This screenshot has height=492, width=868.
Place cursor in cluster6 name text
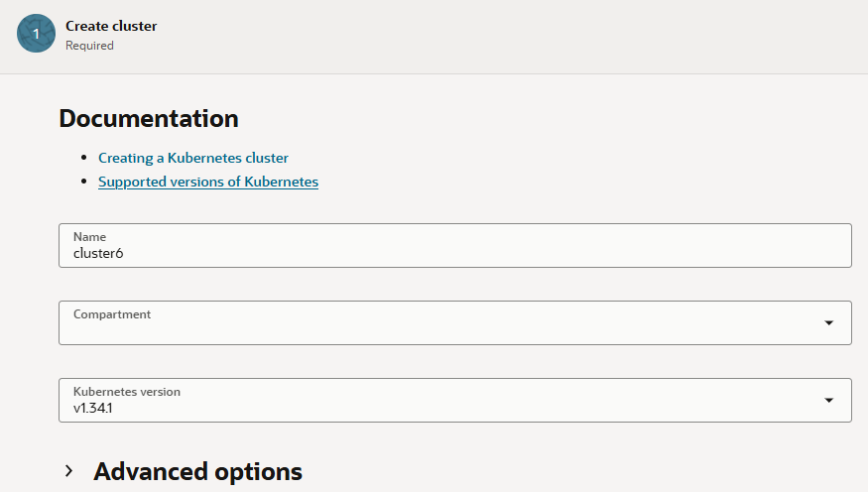tap(98, 253)
